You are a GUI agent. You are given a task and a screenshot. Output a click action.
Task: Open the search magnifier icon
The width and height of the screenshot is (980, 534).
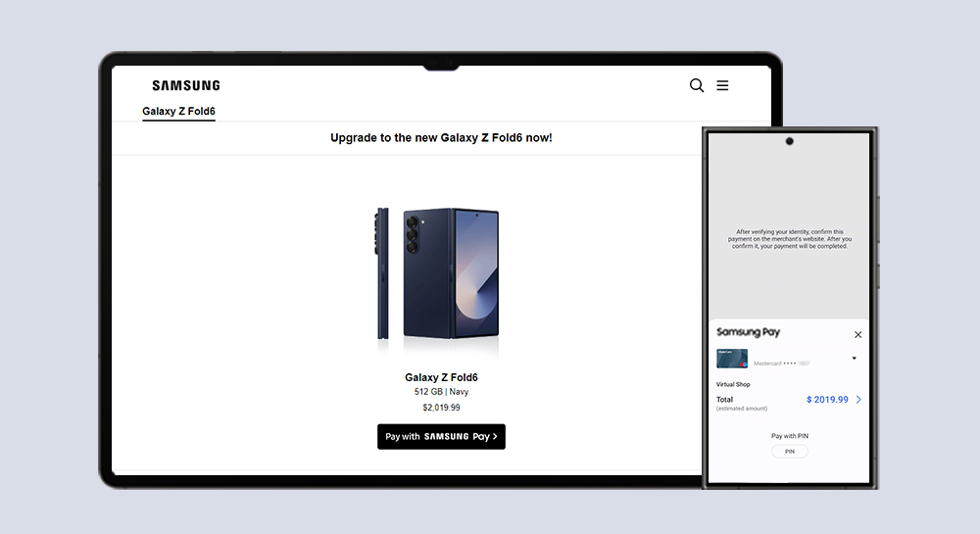click(696, 85)
